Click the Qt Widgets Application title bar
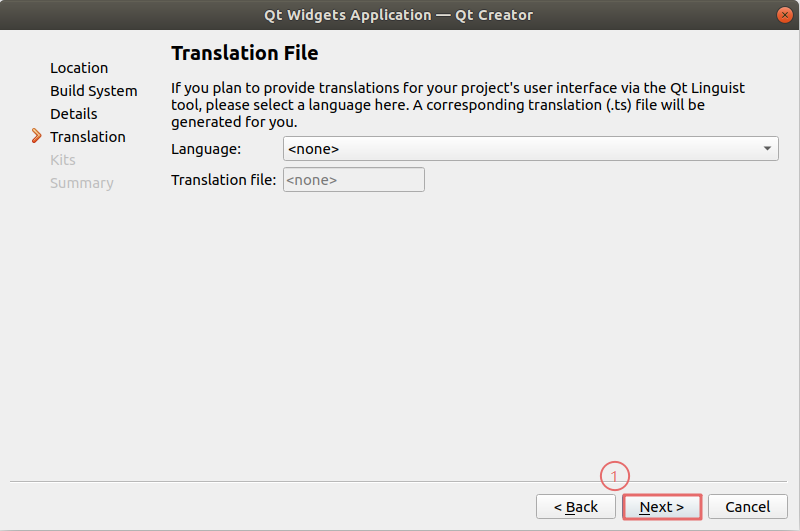This screenshot has width=800, height=531. pyautogui.click(x=398, y=14)
